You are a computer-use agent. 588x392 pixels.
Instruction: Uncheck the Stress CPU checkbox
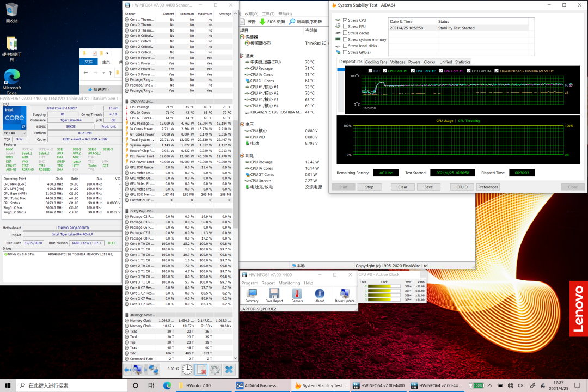[345, 20]
